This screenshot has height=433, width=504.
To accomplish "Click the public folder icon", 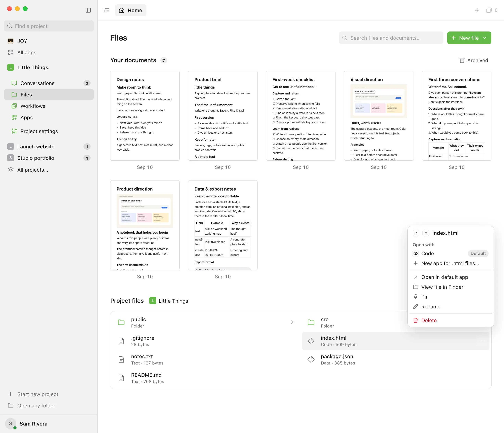I will [121, 322].
